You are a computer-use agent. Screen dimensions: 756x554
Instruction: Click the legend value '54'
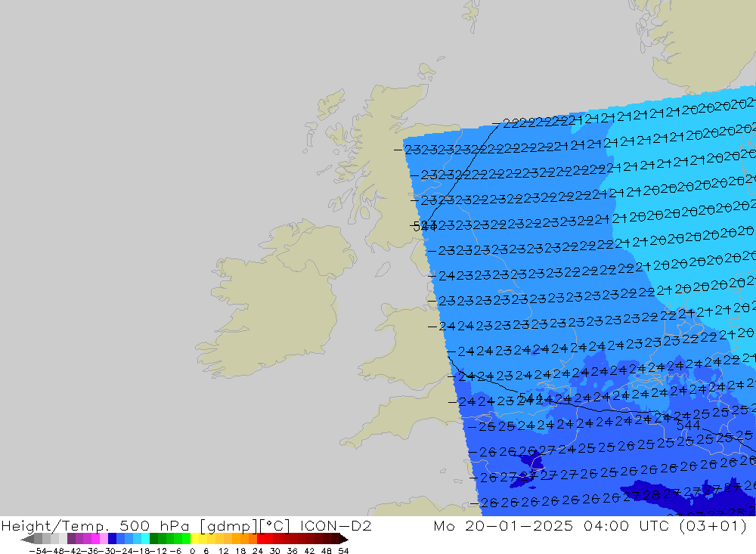[x=343, y=551]
